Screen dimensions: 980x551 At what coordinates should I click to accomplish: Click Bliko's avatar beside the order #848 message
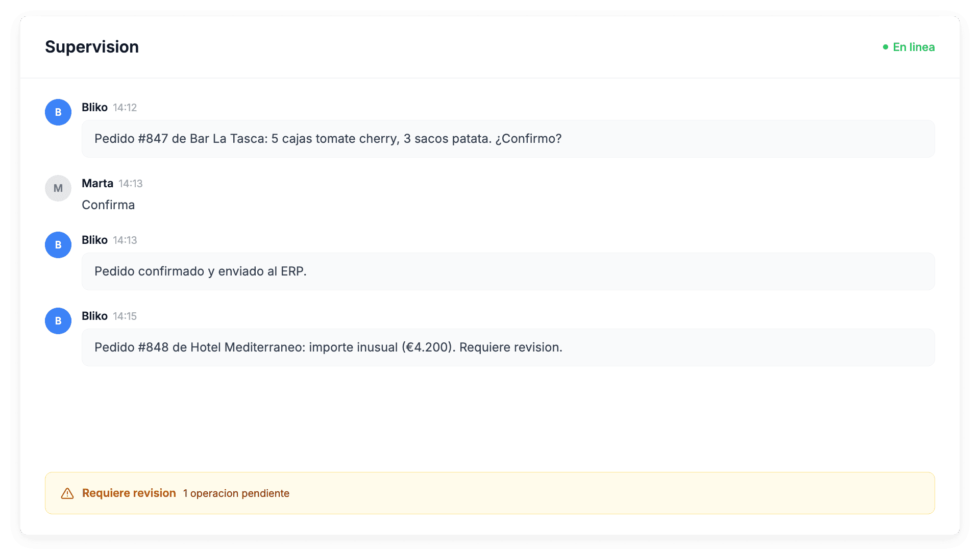(x=58, y=321)
